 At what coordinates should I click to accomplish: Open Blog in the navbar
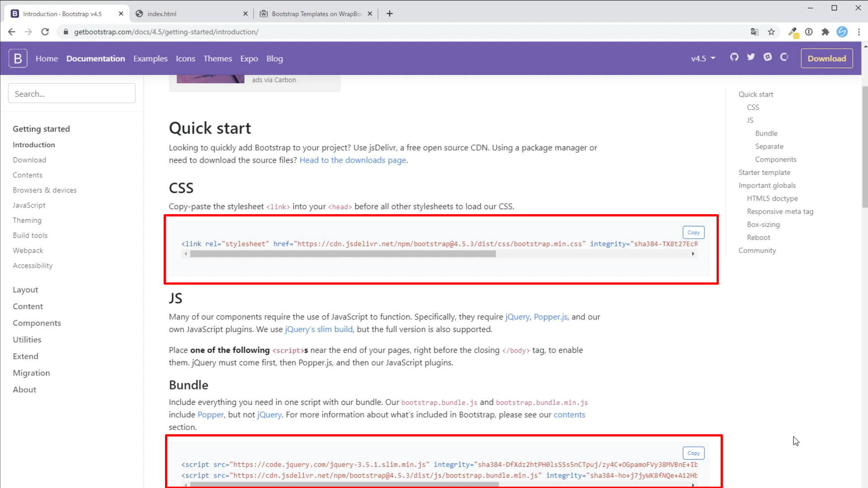[274, 58]
